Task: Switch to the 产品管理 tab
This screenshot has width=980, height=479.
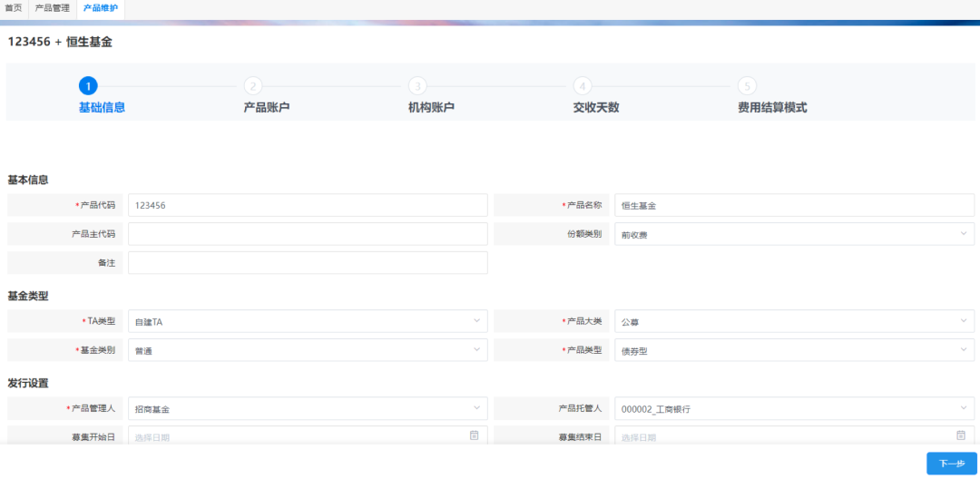Action: [x=53, y=9]
